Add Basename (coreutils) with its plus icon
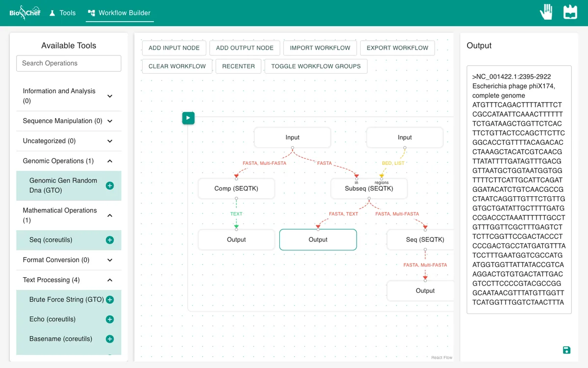Image resolution: width=588 pixels, height=368 pixels. pos(110,339)
